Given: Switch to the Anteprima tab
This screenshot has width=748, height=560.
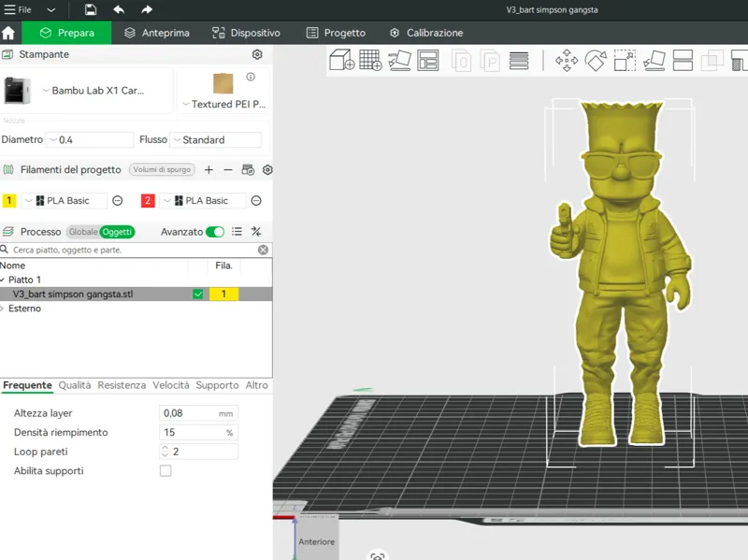Looking at the screenshot, I should point(157,33).
